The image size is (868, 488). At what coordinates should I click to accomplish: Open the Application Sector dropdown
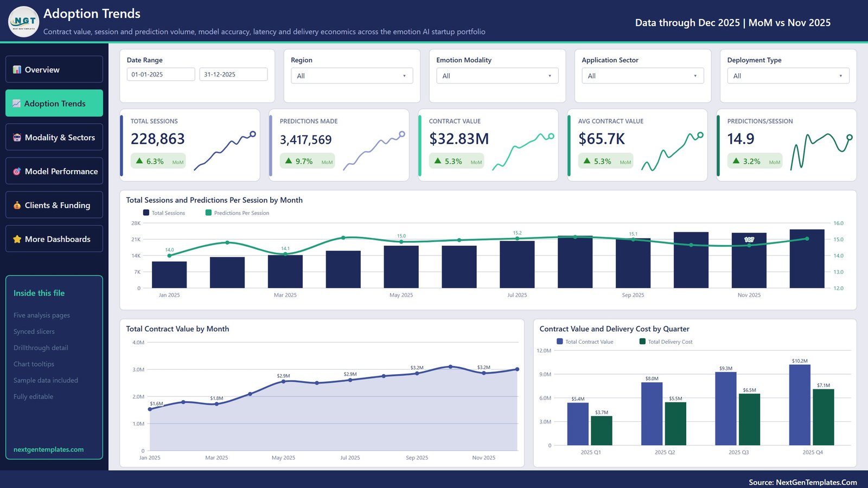pyautogui.click(x=642, y=76)
